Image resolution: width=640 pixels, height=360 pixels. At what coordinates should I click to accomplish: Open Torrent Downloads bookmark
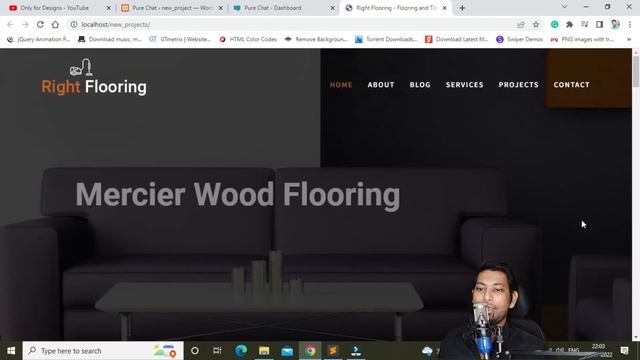click(x=387, y=39)
